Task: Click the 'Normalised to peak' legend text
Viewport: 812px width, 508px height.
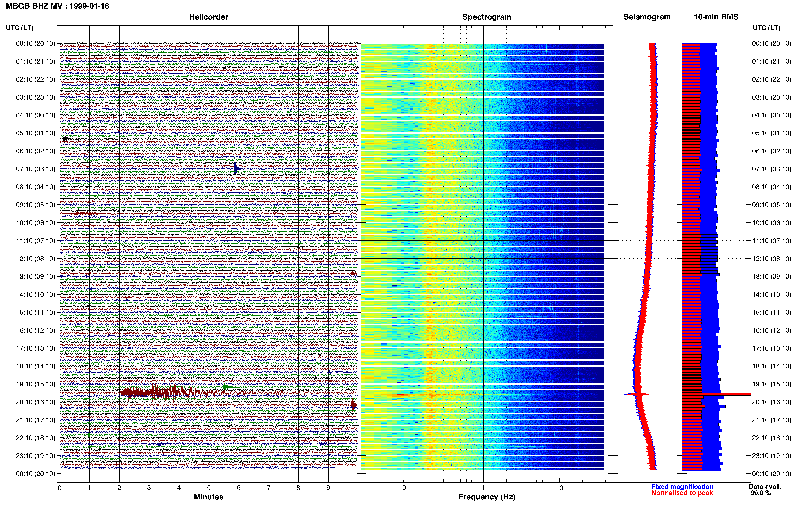Action: [x=682, y=493]
